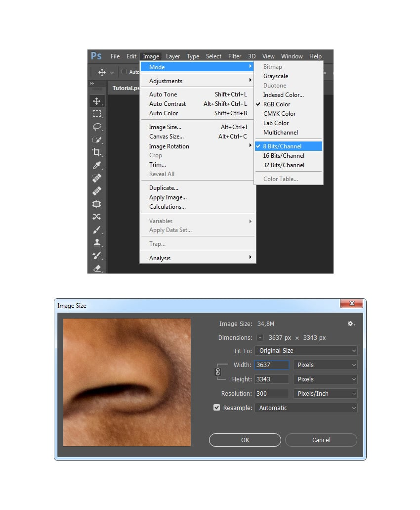
Task: Choose Duplicate... from Image menu
Action: pyautogui.click(x=198, y=187)
